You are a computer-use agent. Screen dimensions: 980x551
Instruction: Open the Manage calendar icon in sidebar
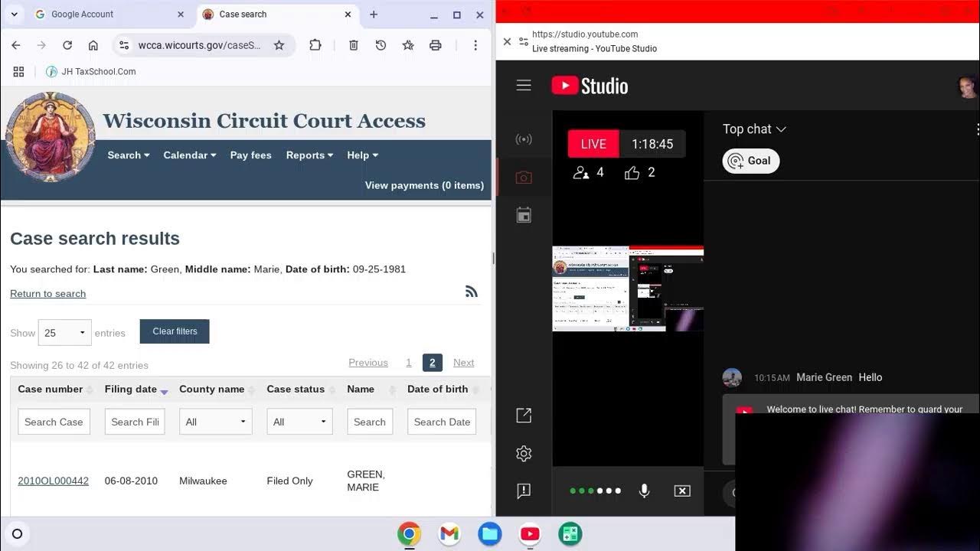click(x=524, y=216)
